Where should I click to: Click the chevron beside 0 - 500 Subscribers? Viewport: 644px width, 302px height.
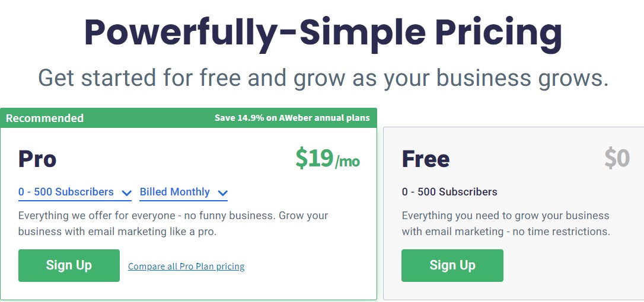[126, 193]
